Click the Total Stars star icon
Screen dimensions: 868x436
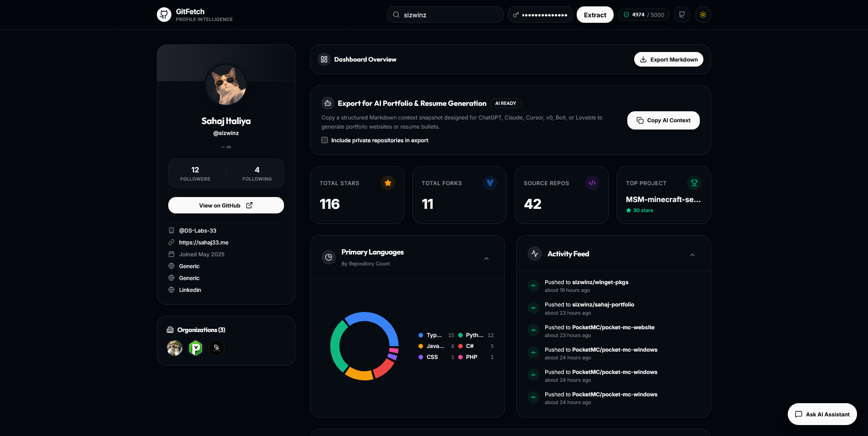(x=388, y=183)
